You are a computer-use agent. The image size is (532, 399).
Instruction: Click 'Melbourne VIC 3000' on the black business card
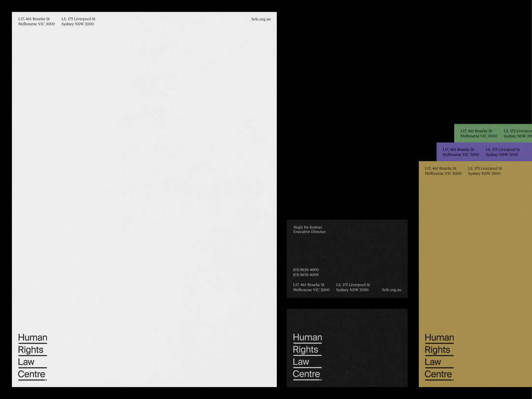[311, 290]
